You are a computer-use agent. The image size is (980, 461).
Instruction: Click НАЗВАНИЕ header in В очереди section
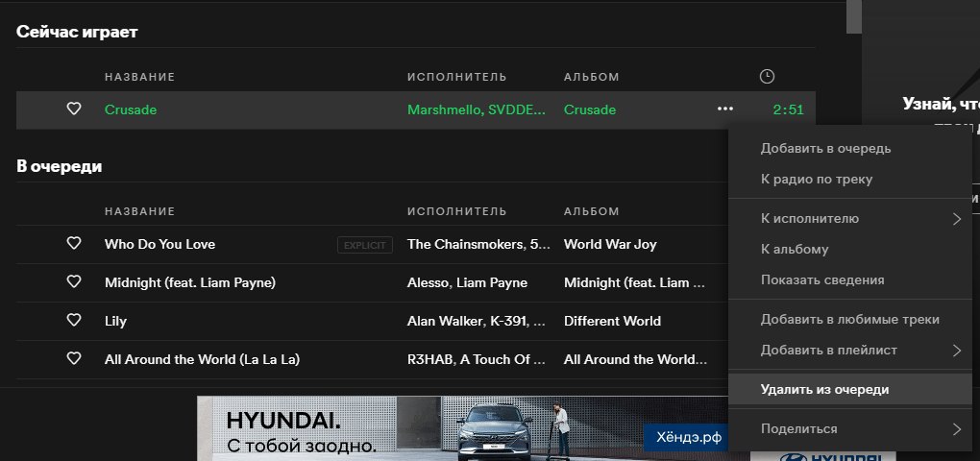pos(140,211)
